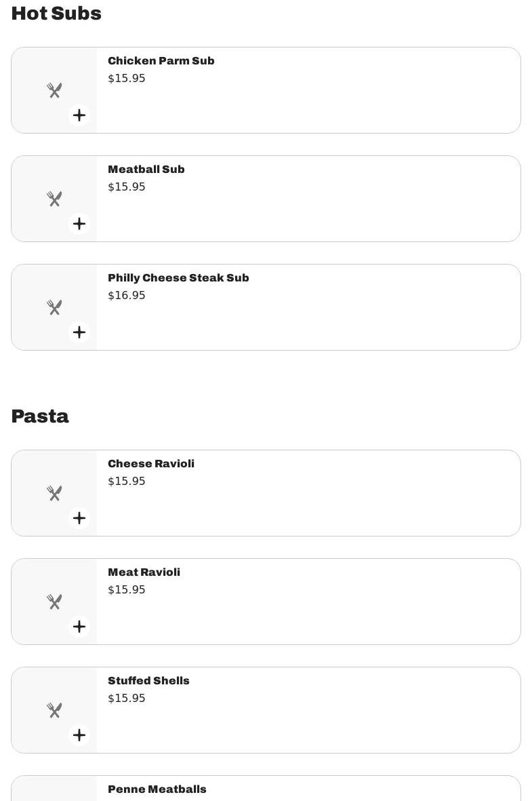Click Stuffed Shells utensils placeholder image
This screenshot has height=801, width=532.
coord(54,710)
